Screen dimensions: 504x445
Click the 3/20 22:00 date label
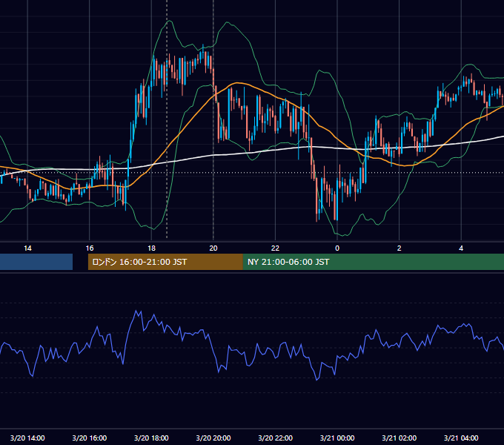(276, 438)
